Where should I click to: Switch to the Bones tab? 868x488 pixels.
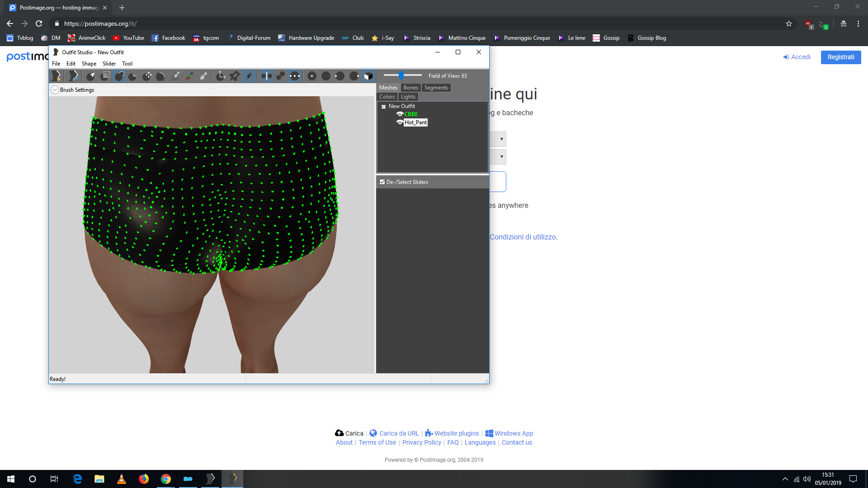click(x=410, y=88)
